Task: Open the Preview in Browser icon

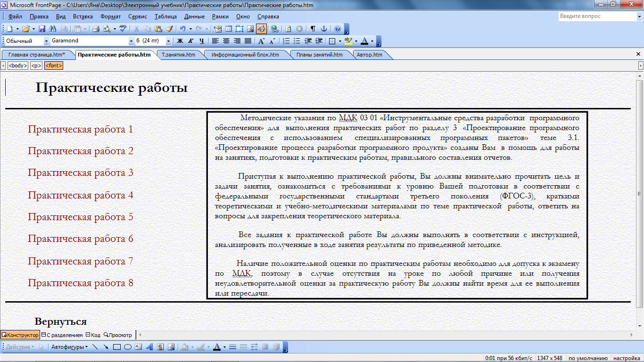Action: click(107, 29)
